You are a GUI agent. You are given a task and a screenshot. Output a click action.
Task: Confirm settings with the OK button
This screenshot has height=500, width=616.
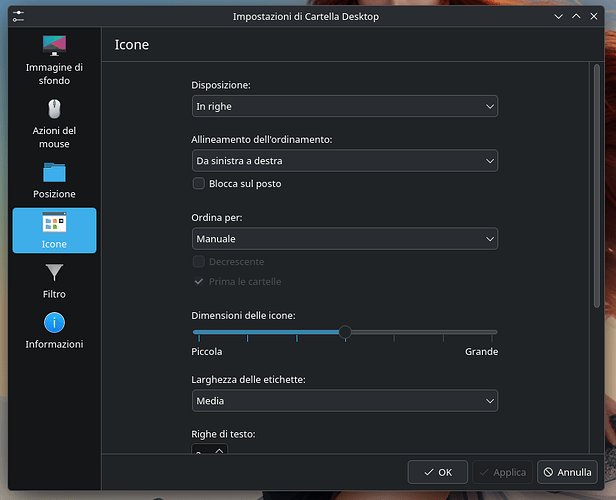[x=438, y=472]
